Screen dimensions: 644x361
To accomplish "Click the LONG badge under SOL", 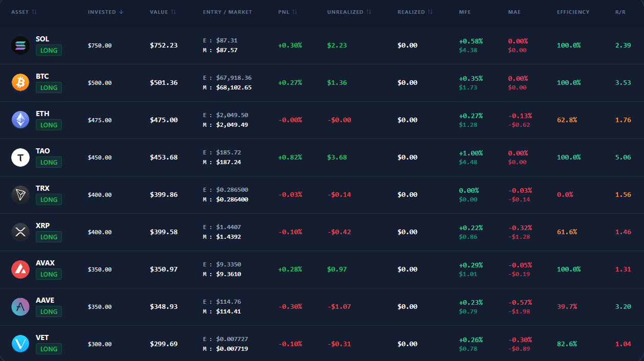I will tap(49, 50).
